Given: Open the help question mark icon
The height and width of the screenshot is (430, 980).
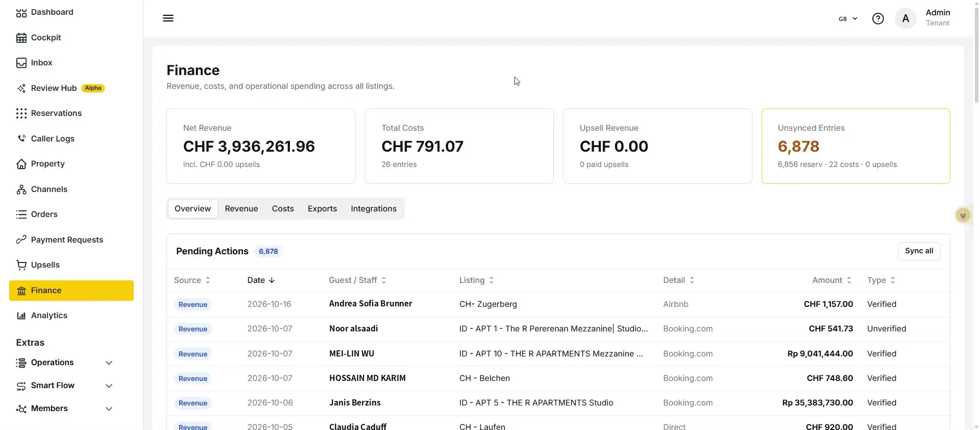Looking at the screenshot, I should [x=878, y=19].
